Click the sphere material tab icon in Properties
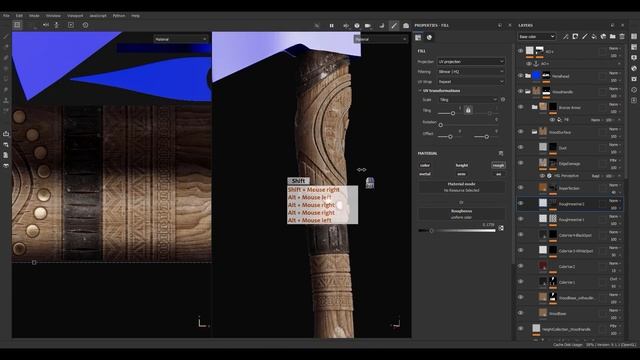Viewport: 640px width, 360px height. coord(429,37)
